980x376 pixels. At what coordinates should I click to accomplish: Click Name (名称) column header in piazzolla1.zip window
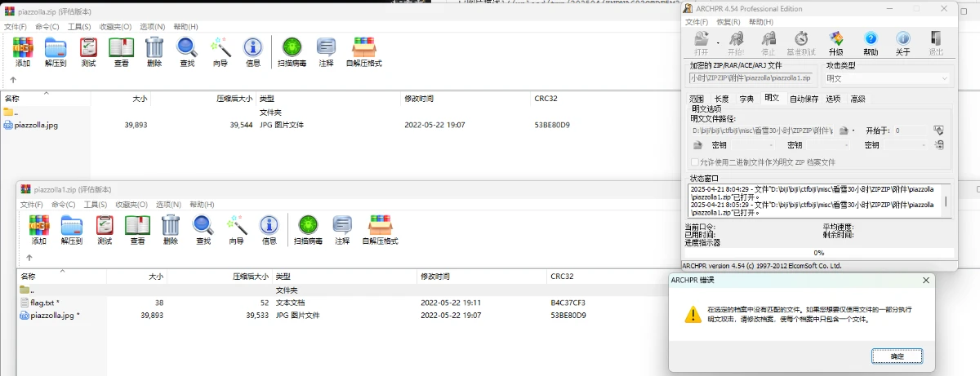(x=29, y=276)
